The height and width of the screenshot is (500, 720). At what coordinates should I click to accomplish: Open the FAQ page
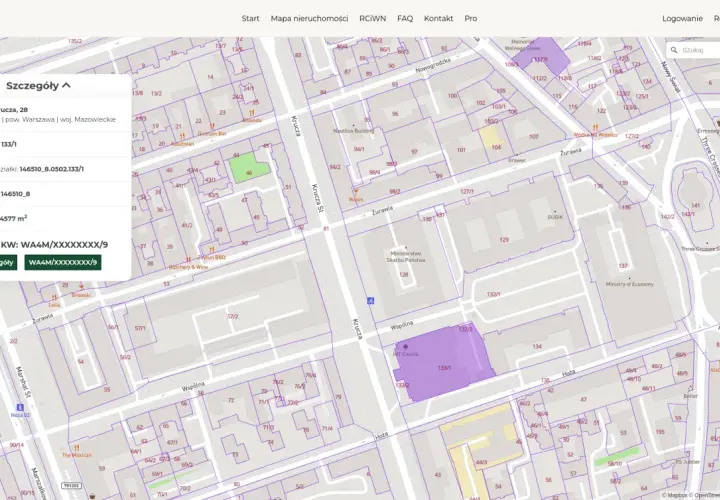tap(405, 18)
